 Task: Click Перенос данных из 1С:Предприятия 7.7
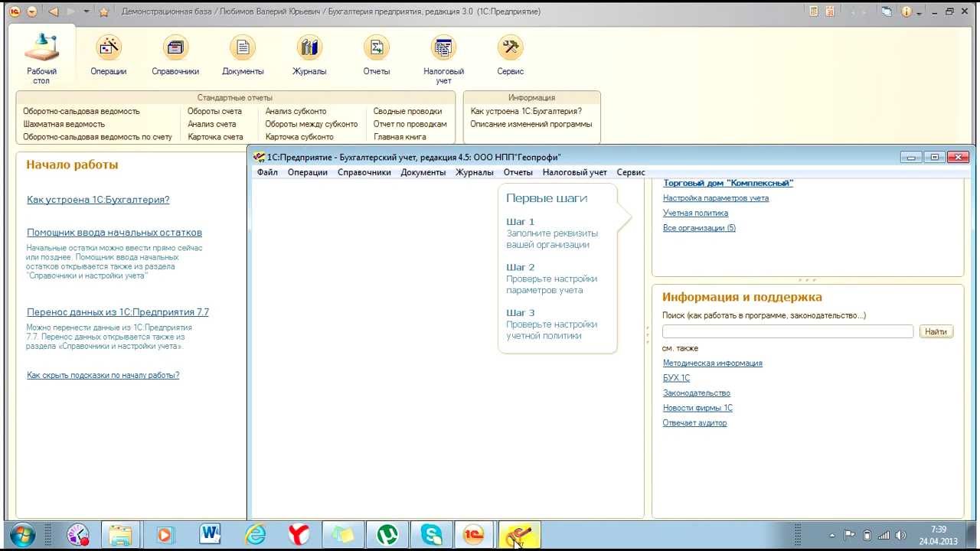(118, 312)
